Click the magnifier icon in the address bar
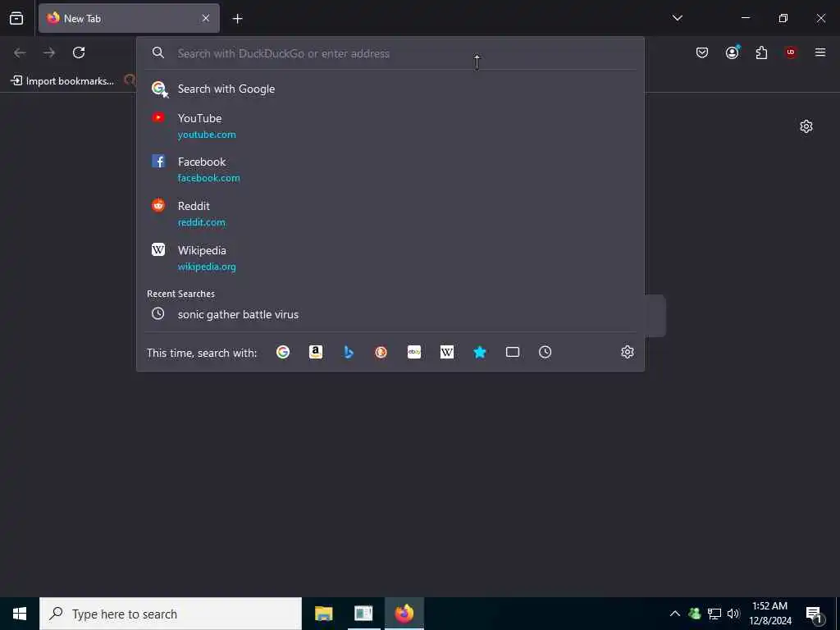Screen dimensions: 840x630 tap(158, 52)
